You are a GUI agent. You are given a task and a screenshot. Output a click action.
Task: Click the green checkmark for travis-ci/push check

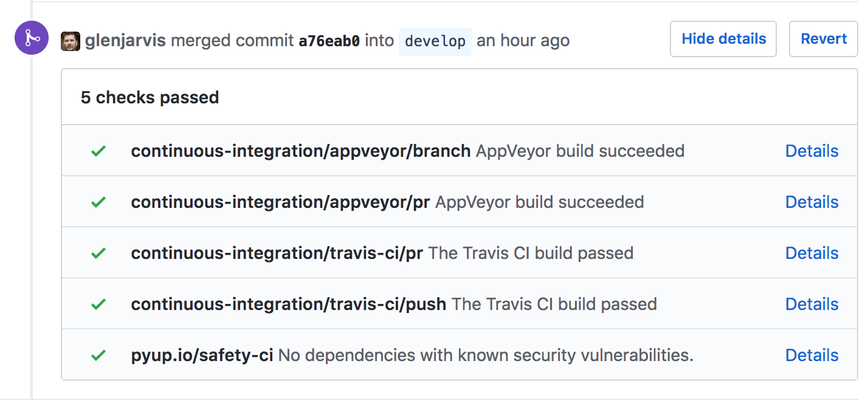coord(98,303)
